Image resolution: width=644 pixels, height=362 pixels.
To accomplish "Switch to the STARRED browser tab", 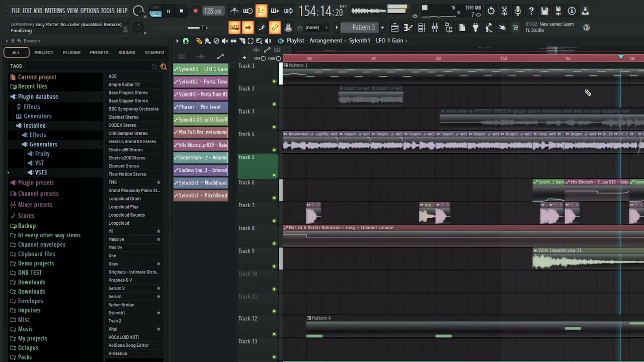I will tap(154, 52).
